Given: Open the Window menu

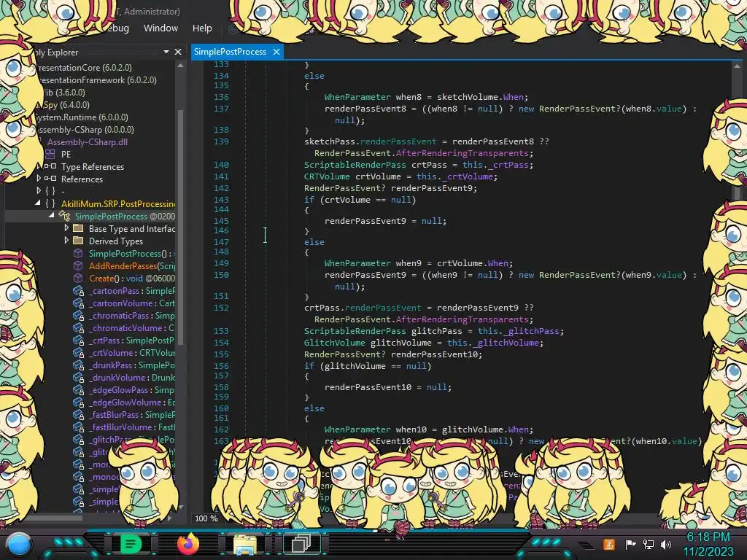Looking at the screenshot, I should [x=160, y=28].
